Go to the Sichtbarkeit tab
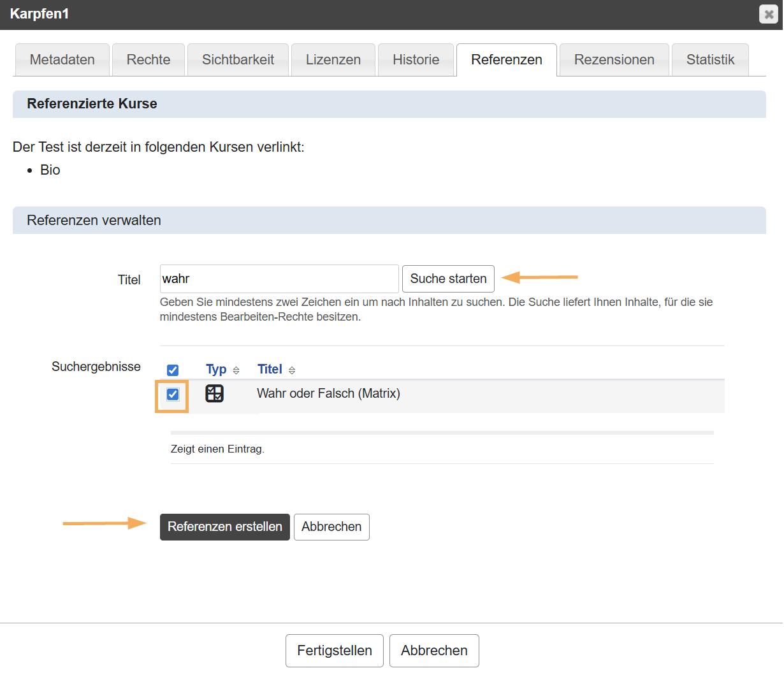784x682 pixels. tap(238, 60)
